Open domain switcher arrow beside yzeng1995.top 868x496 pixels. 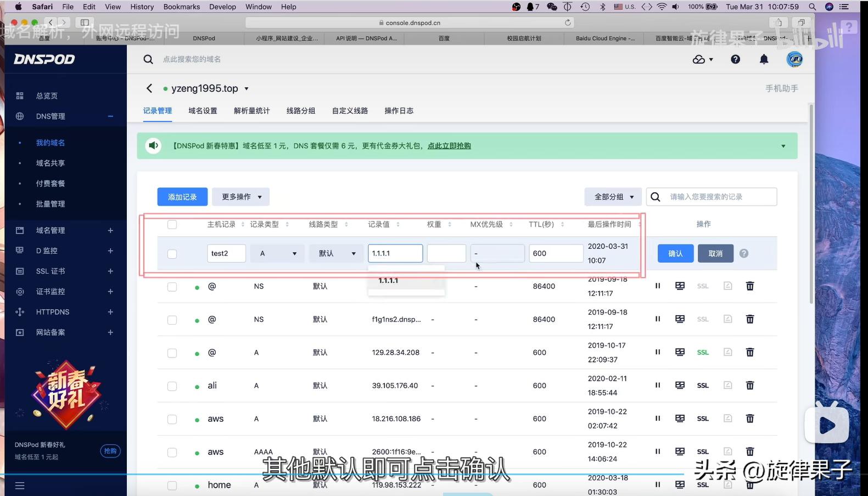(x=247, y=88)
